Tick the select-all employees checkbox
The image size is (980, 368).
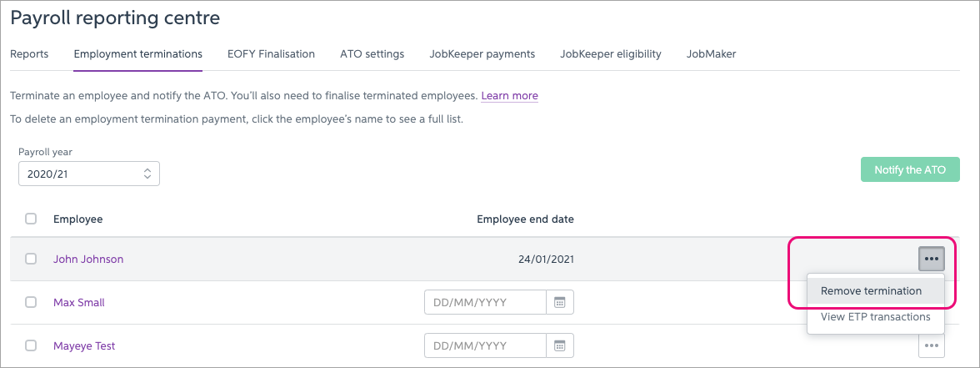click(31, 219)
